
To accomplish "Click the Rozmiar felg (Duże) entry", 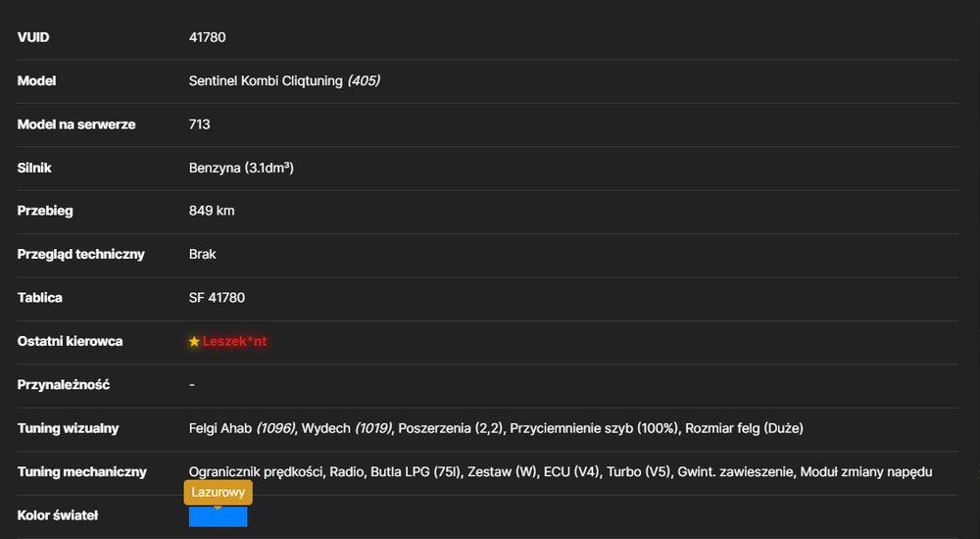I will (745, 428).
